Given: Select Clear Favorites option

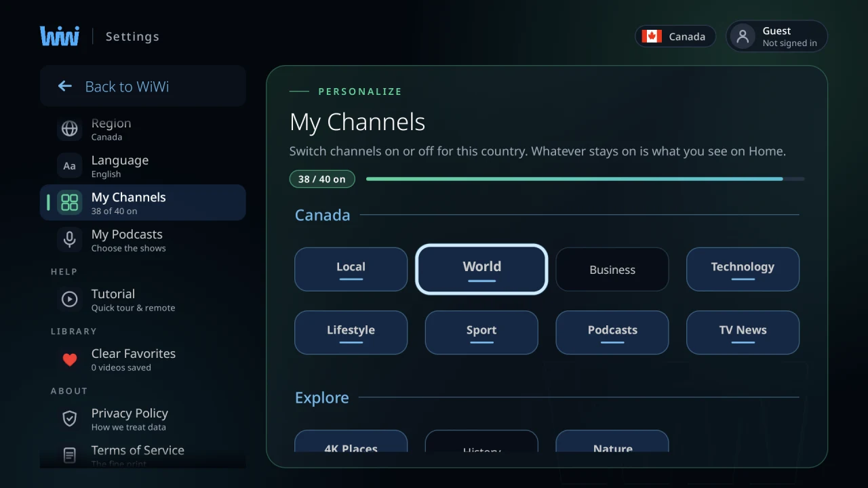Looking at the screenshot, I should point(143,359).
